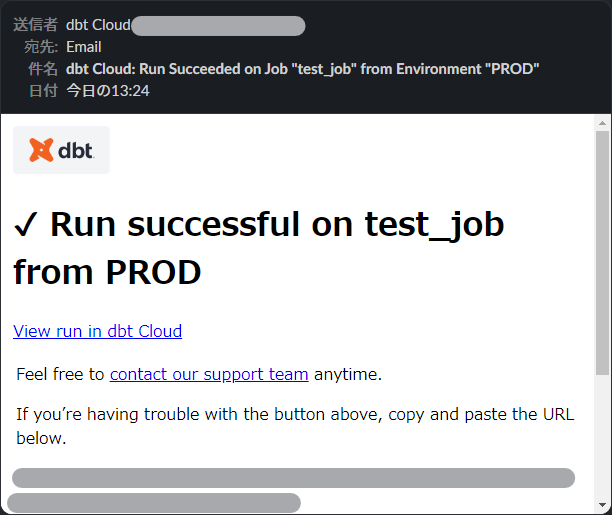Click the first redacted URL line
612x515 pixels.
[x=294, y=478]
